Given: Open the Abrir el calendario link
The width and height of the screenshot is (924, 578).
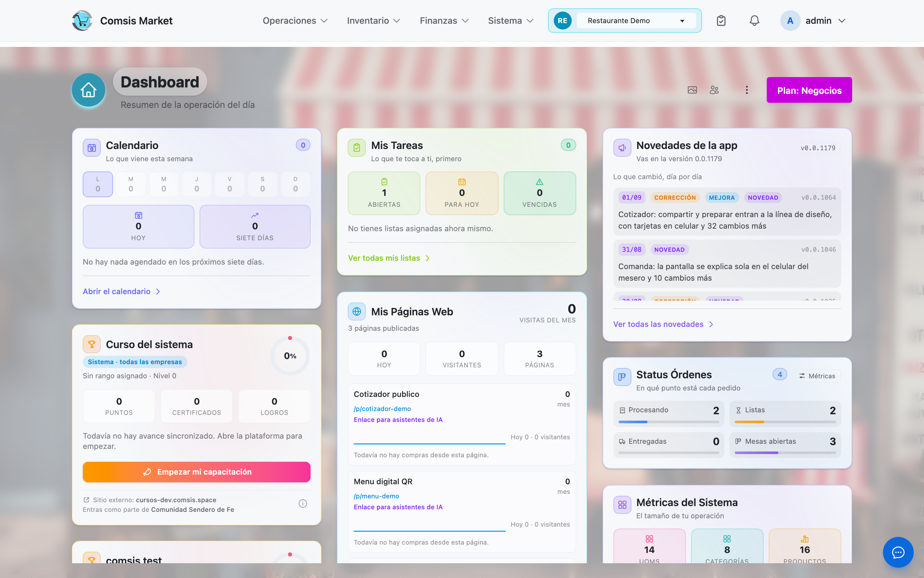Looking at the screenshot, I should pyautogui.click(x=121, y=291).
